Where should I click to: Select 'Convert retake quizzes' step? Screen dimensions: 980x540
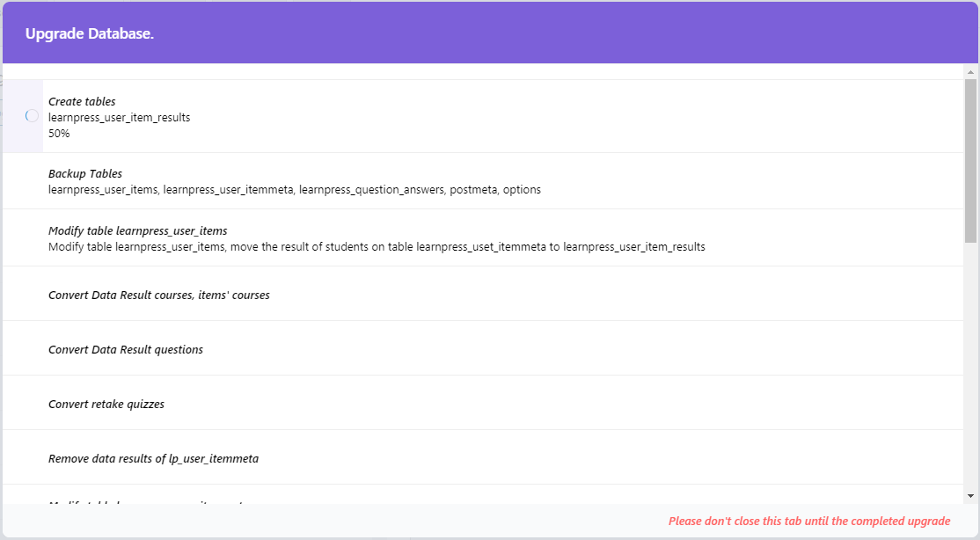click(x=106, y=405)
